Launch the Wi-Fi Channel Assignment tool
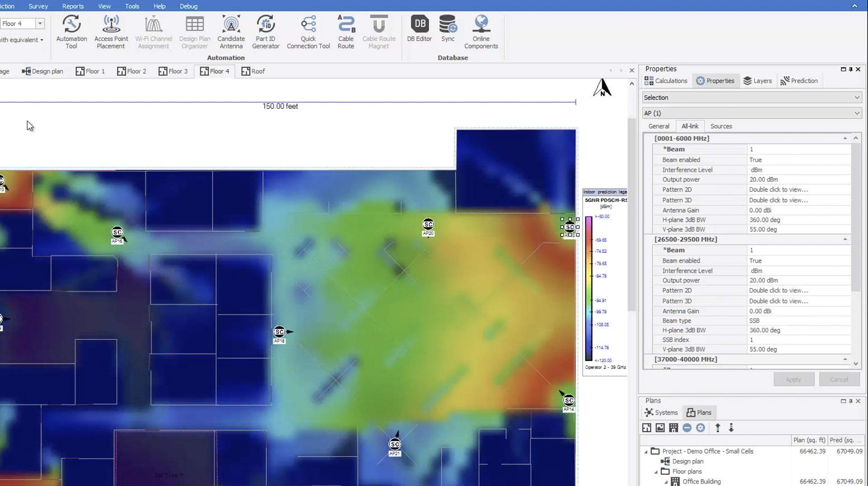 pos(153,32)
